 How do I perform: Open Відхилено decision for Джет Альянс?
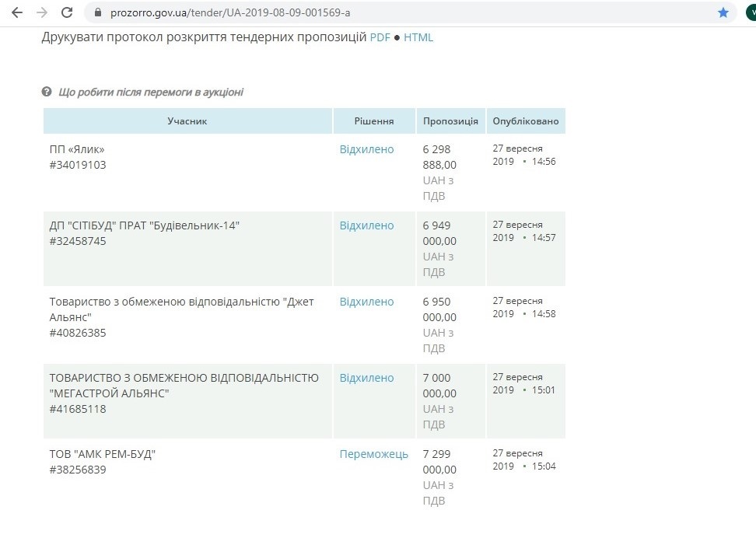coord(366,302)
